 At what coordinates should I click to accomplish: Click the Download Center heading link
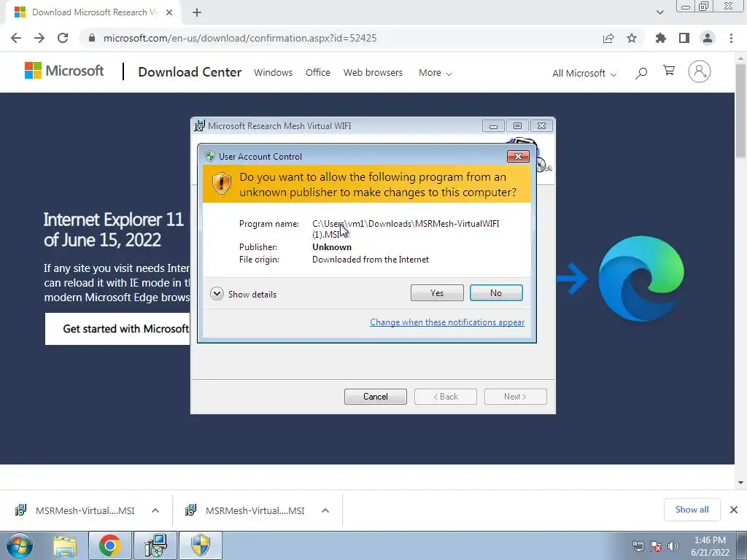(x=190, y=72)
